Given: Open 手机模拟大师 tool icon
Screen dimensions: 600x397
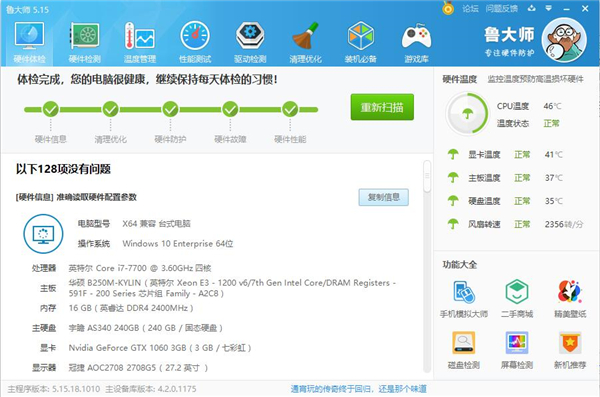Looking at the screenshot, I should click(x=464, y=292).
